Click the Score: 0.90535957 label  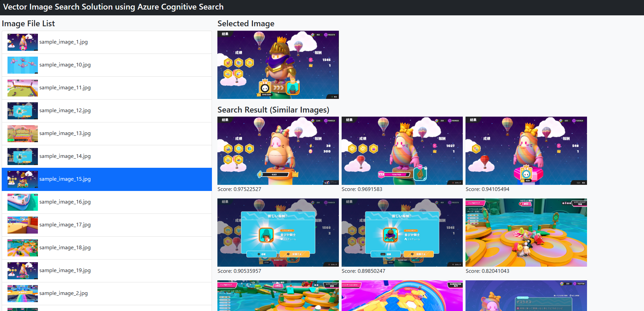point(239,271)
